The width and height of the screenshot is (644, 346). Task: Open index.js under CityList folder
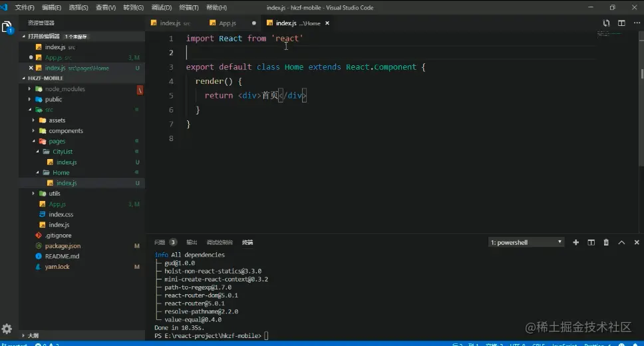[67, 162]
